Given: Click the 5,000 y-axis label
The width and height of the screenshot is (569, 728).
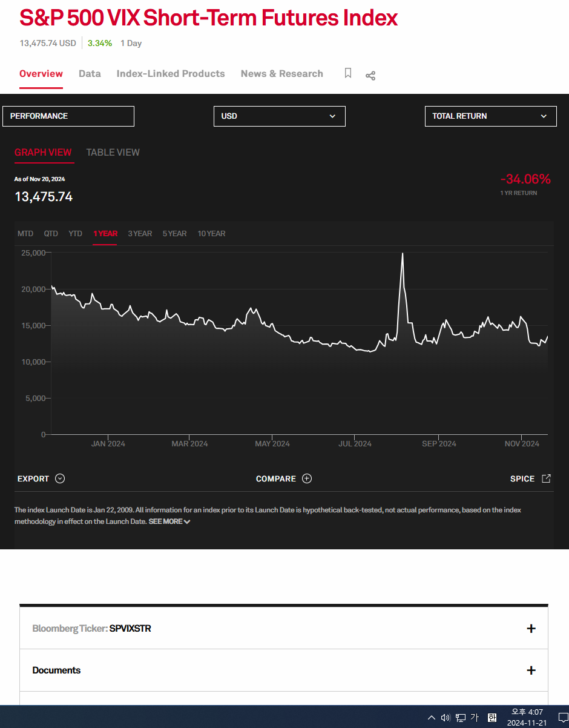Looking at the screenshot, I should (x=35, y=398).
